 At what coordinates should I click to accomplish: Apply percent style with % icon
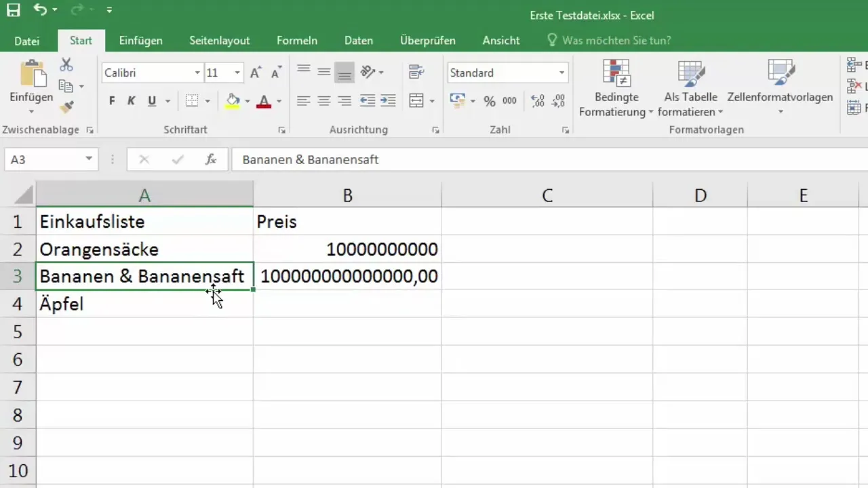pos(490,101)
